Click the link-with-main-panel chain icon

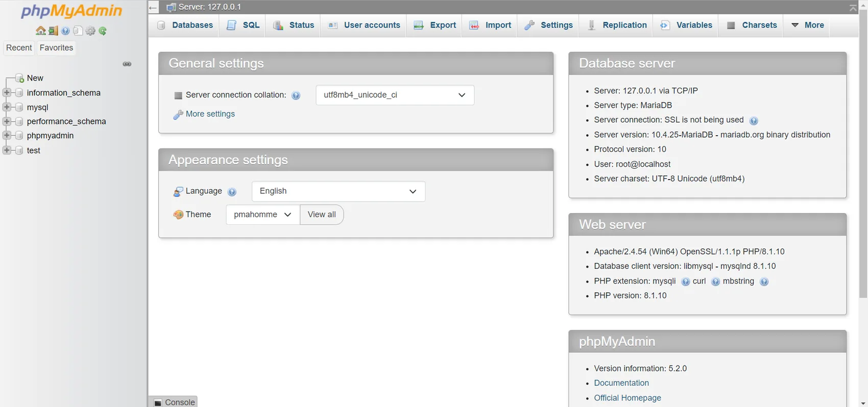[x=127, y=64]
